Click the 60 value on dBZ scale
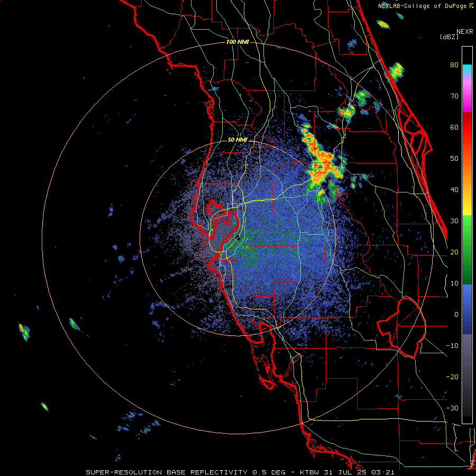476x476 pixels. tap(454, 127)
